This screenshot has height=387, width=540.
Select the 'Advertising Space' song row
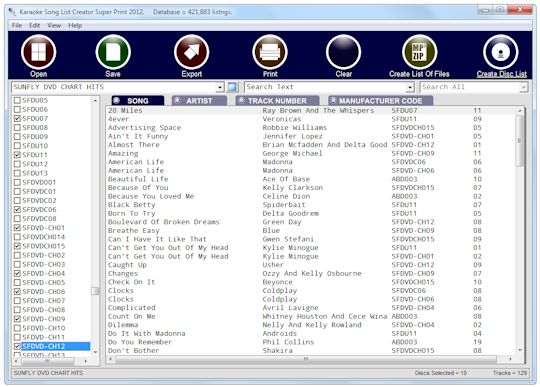311,127
